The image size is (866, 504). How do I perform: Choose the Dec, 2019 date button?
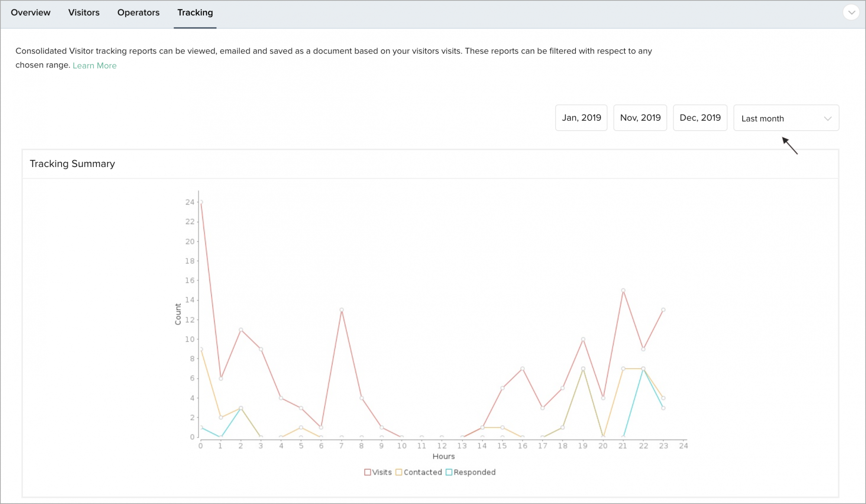pos(700,118)
